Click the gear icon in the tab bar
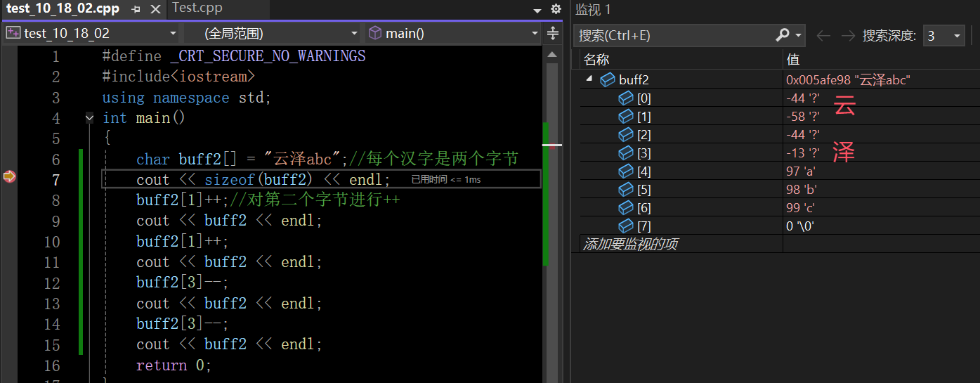Viewport: 980px width, 383px height. coord(556,9)
